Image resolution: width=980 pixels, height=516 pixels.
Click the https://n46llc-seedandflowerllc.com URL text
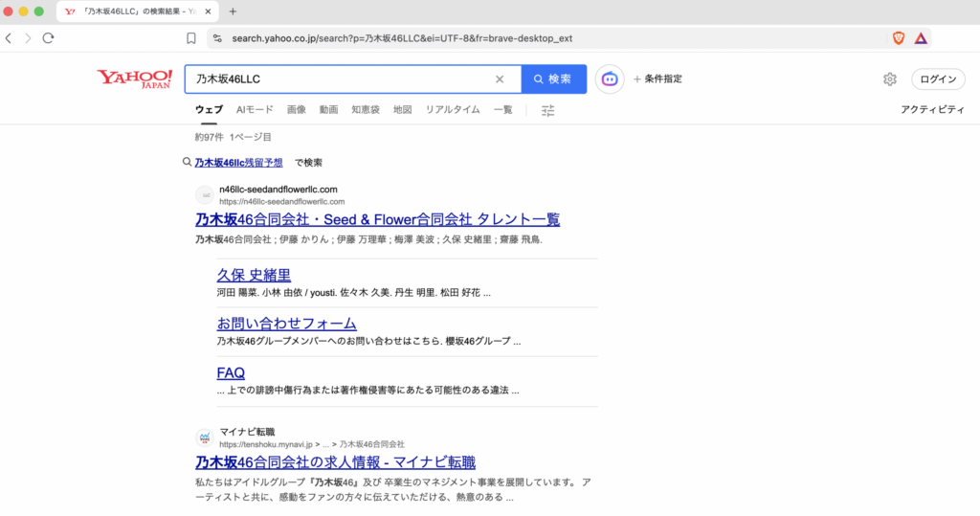coord(282,201)
